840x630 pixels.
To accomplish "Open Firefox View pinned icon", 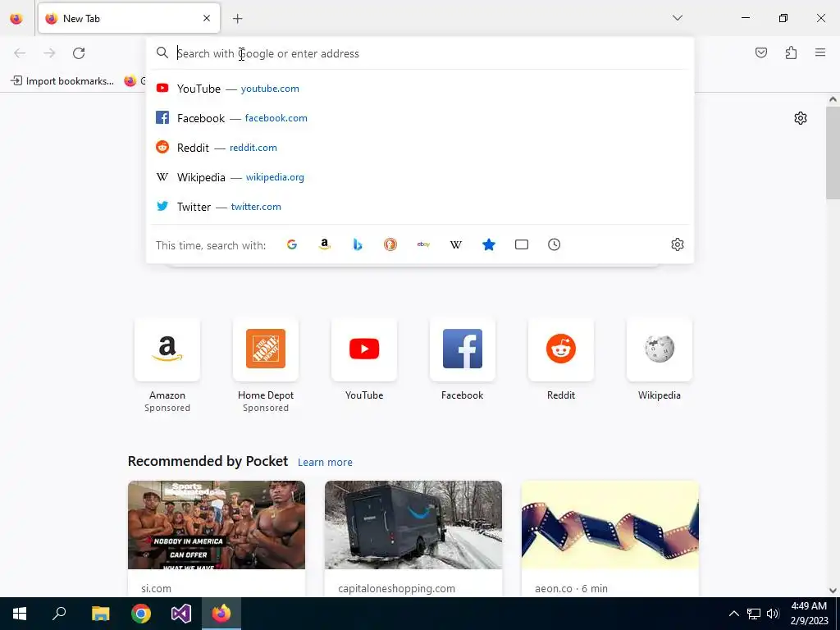I will 16,18.
